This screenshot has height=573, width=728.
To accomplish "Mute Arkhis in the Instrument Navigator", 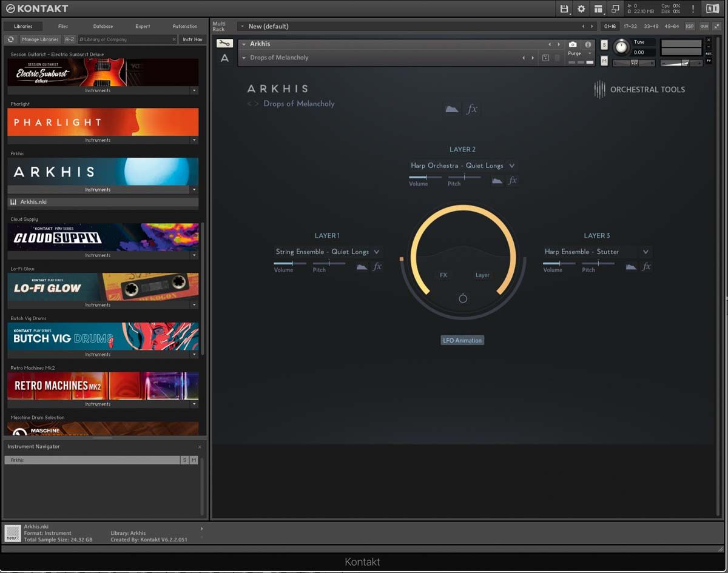I will (193, 460).
